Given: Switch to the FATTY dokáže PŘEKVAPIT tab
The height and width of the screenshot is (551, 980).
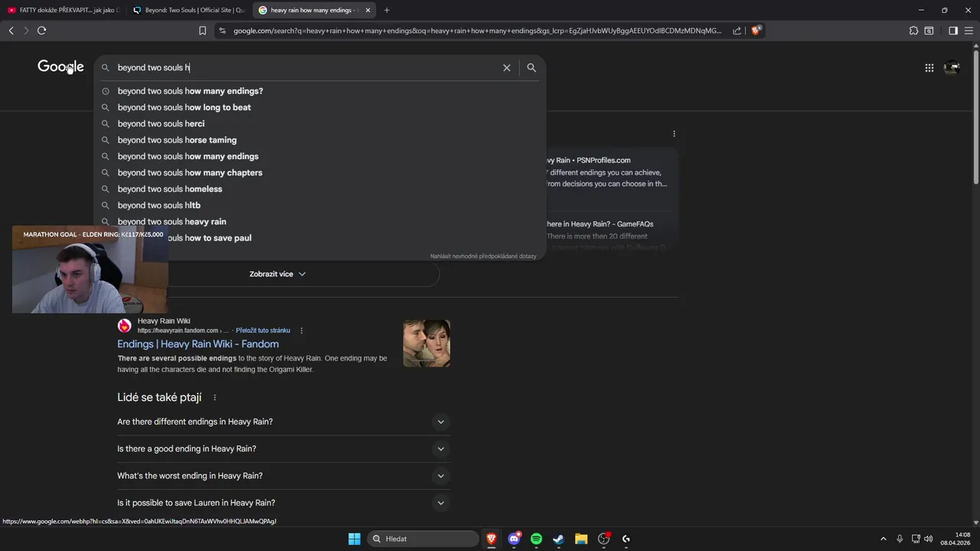Looking at the screenshot, I should click(63, 10).
